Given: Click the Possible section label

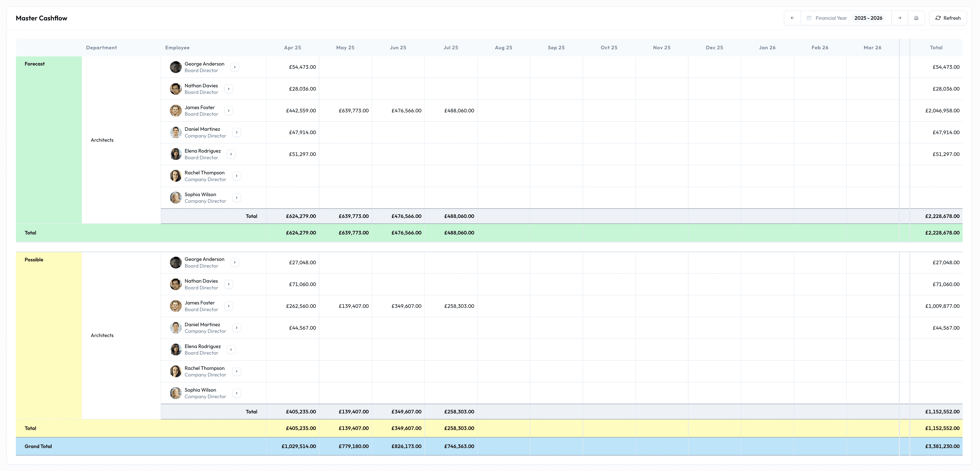Looking at the screenshot, I should pyautogui.click(x=34, y=259).
